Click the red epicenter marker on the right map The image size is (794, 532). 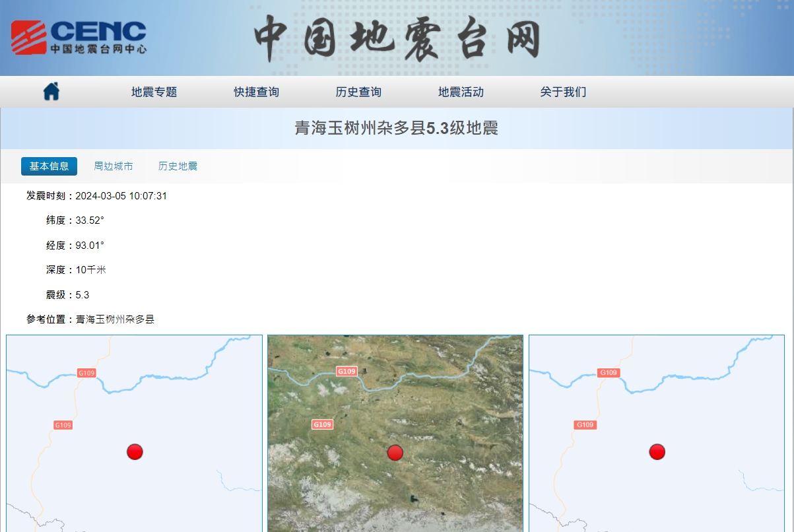(x=657, y=451)
